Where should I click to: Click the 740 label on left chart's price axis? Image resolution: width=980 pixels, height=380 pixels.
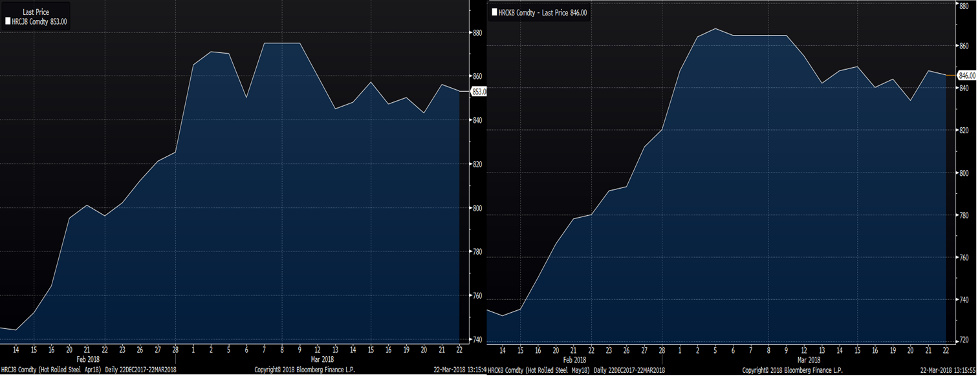point(477,340)
